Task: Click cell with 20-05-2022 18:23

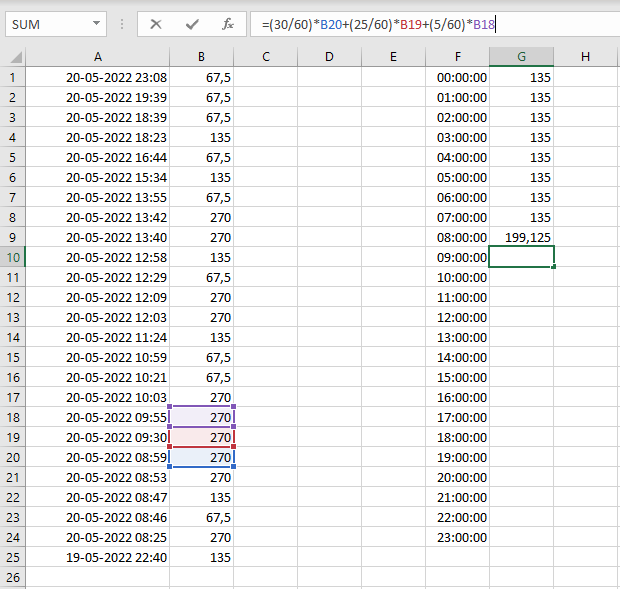Action: 98,137
